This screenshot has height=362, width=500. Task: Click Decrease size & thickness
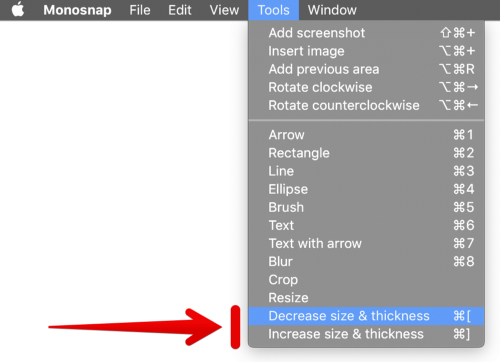click(x=366, y=316)
